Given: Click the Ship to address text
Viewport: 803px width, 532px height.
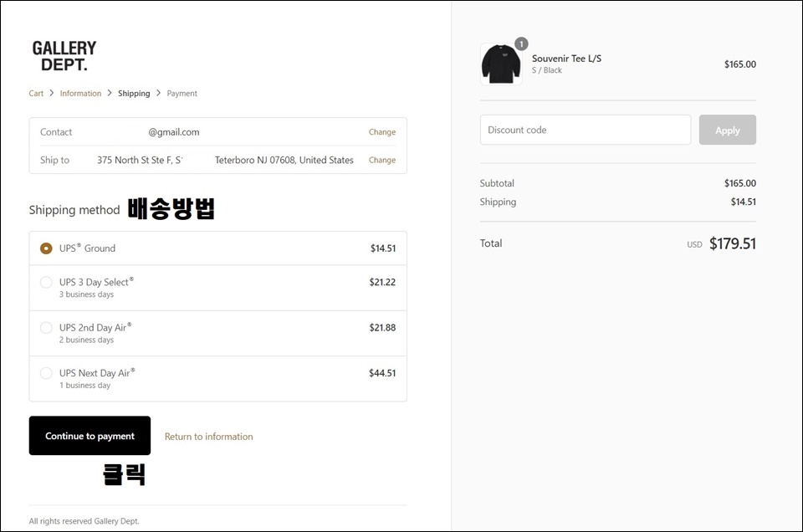Looking at the screenshot, I should point(225,161).
